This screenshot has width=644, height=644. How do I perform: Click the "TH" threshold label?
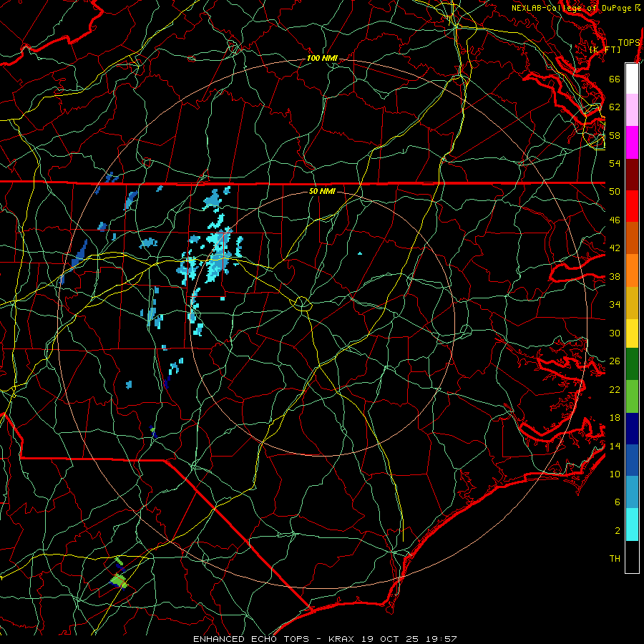(x=615, y=559)
